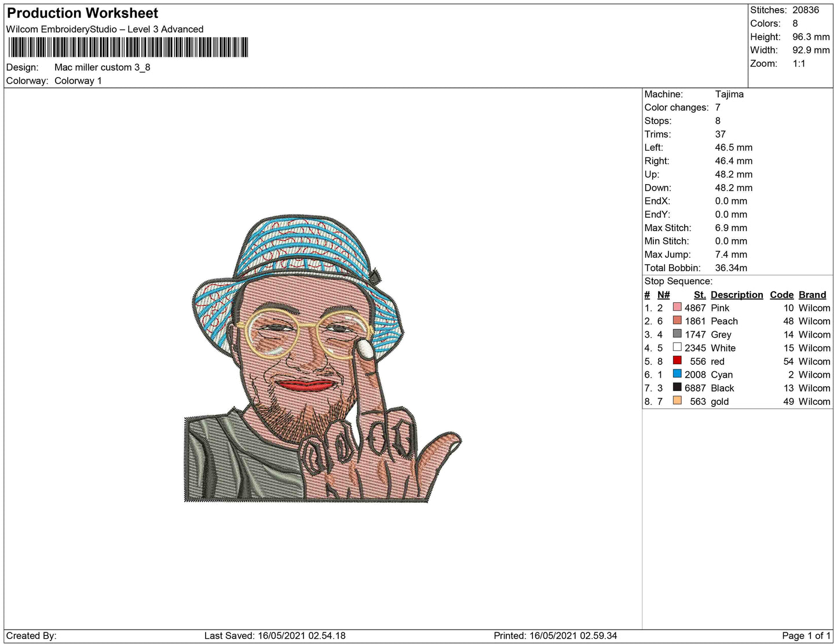Image resolution: width=837 pixels, height=644 pixels.
Task: Select the Color changes value "7"
Action: coord(718,107)
